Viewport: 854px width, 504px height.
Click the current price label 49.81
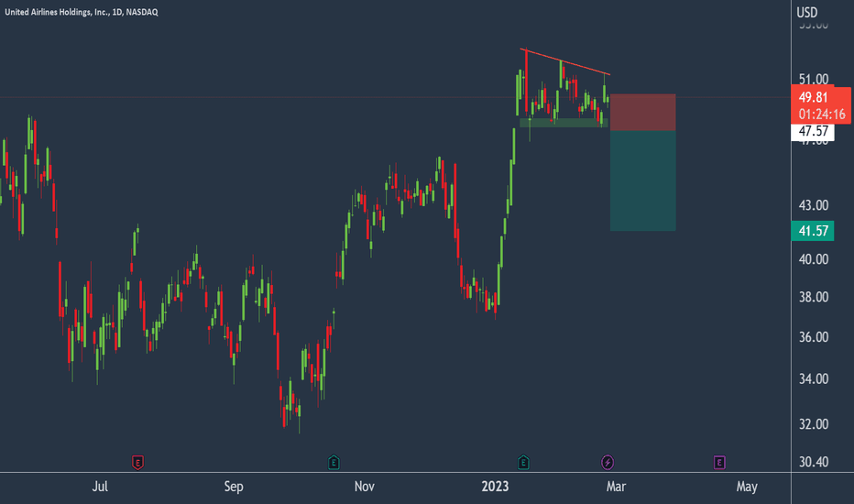[813, 97]
